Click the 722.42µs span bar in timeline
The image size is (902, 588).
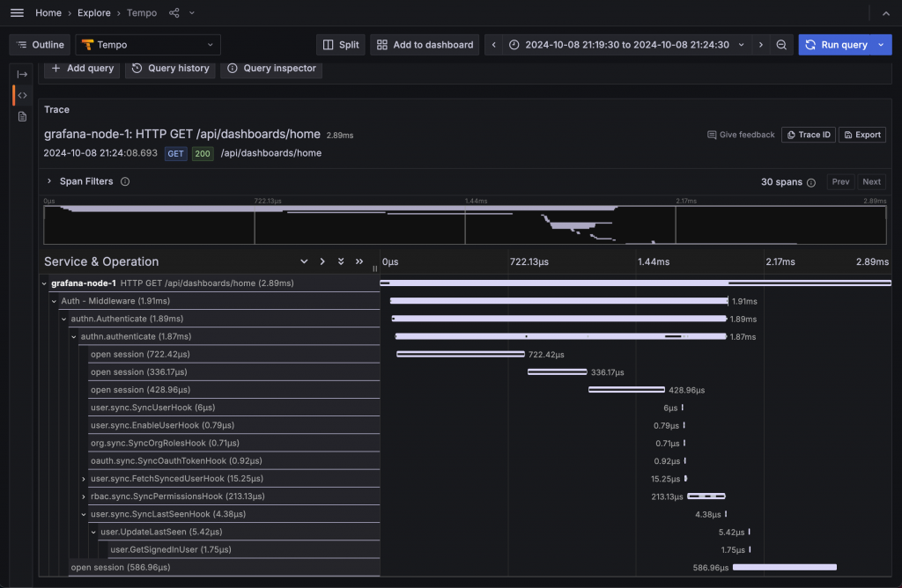point(460,354)
